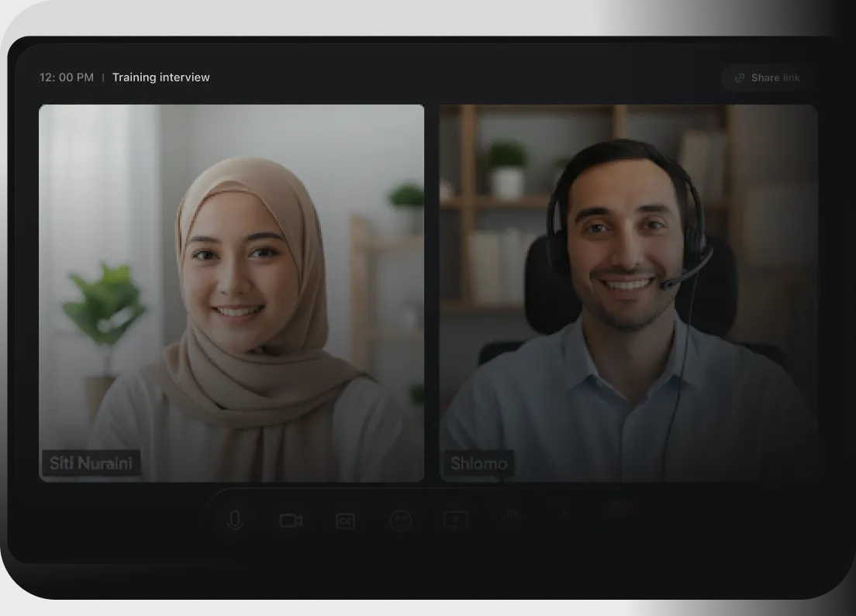Image resolution: width=856 pixels, height=616 pixels.
Task: Raise your hand in the meeting
Action: [x=510, y=518]
